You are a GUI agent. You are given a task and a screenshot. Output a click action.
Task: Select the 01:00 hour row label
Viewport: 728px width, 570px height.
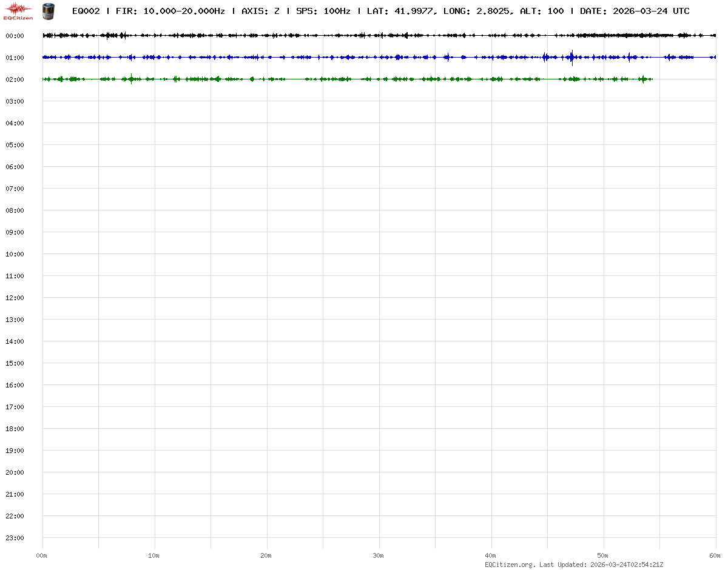[x=15, y=58]
